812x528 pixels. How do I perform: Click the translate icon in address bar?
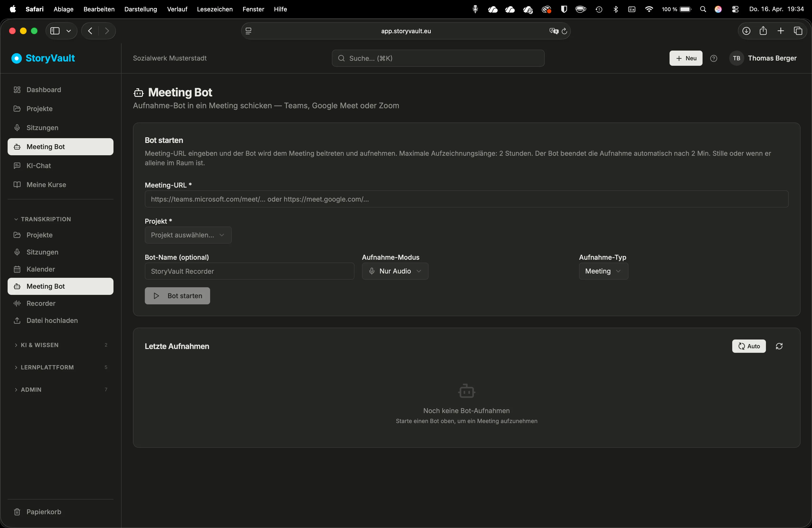[x=554, y=31]
